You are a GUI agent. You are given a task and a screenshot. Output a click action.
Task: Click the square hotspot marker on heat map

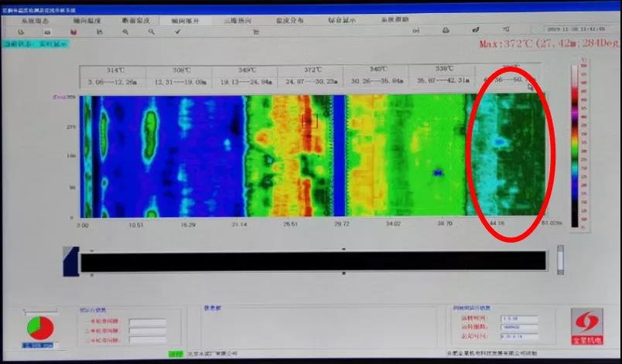[309, 121]
